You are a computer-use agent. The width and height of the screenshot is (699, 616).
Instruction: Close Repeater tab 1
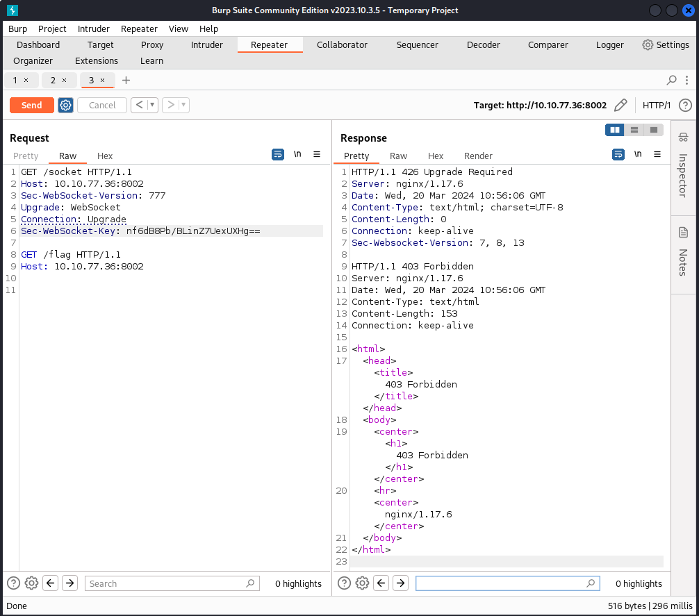coord(26,80)
